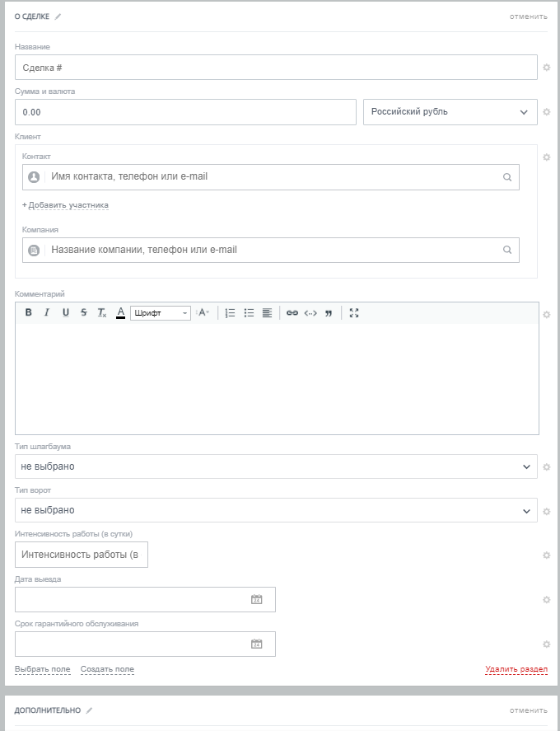This screenshot has height=731, width=560.
Task: Click Удалить раздел link
Action: click(x=516, y=669)
